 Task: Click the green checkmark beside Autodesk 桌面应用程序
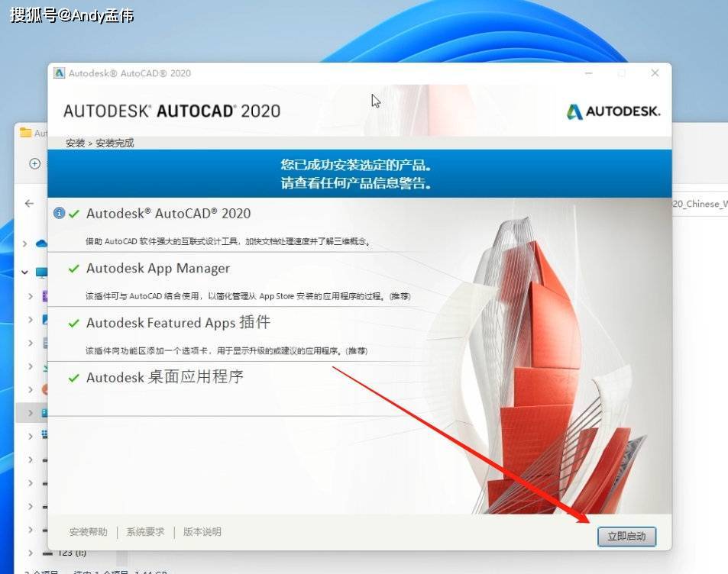[74, 378]
